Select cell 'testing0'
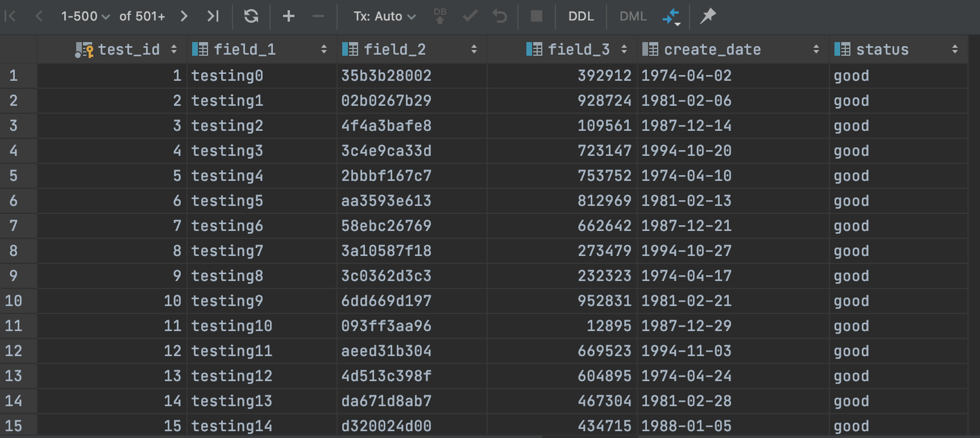The width and height of the screenshot is (980, 438). click(x=262, y=76)
